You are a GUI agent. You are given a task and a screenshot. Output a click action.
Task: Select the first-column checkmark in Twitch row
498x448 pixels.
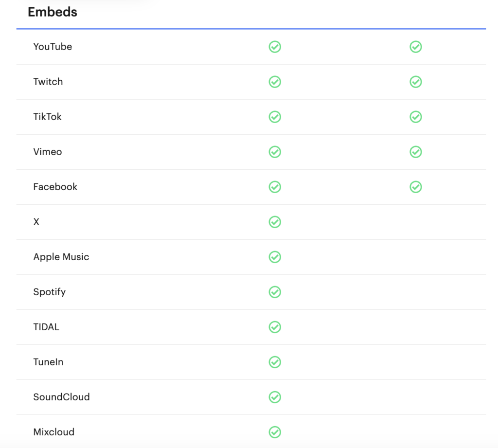click(x=275, y=82)
